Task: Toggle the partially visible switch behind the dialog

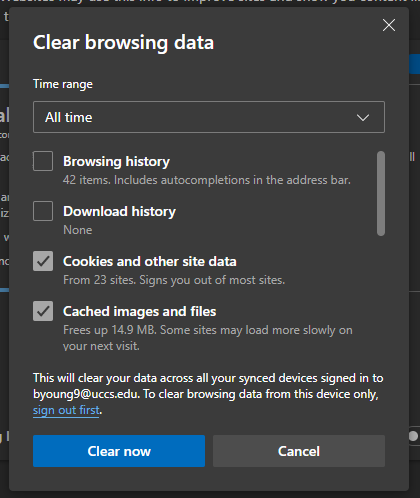Action: (x=414, y=436)
